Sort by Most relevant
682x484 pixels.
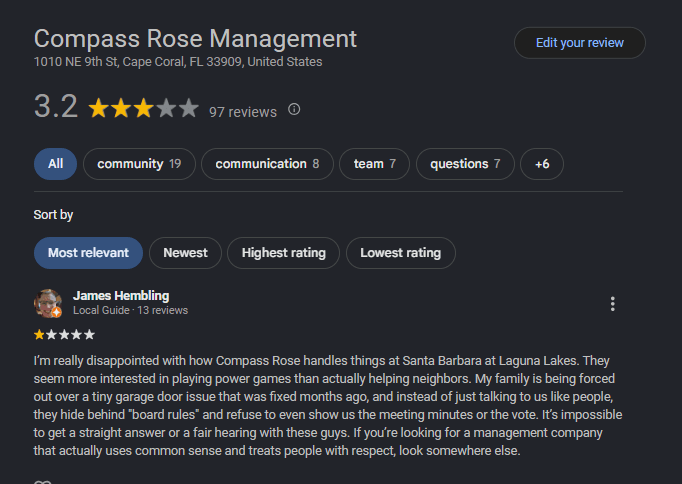tap(88, 253)
